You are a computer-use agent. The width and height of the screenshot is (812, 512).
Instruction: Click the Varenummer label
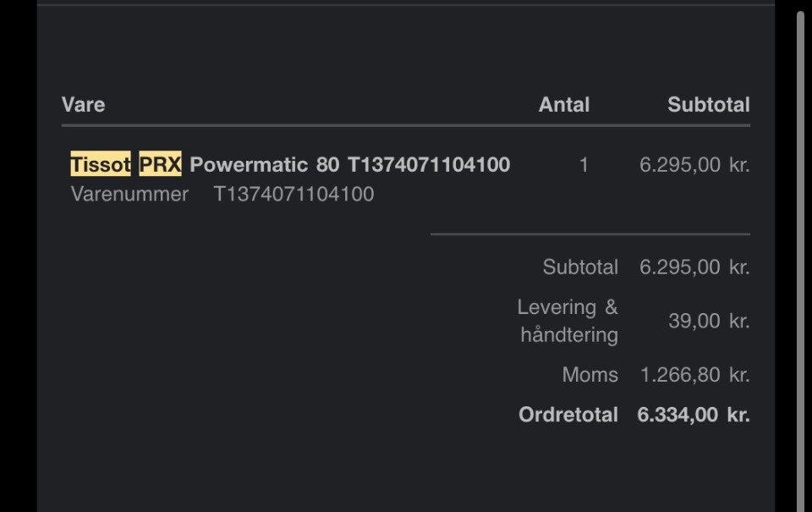(129, 194)
